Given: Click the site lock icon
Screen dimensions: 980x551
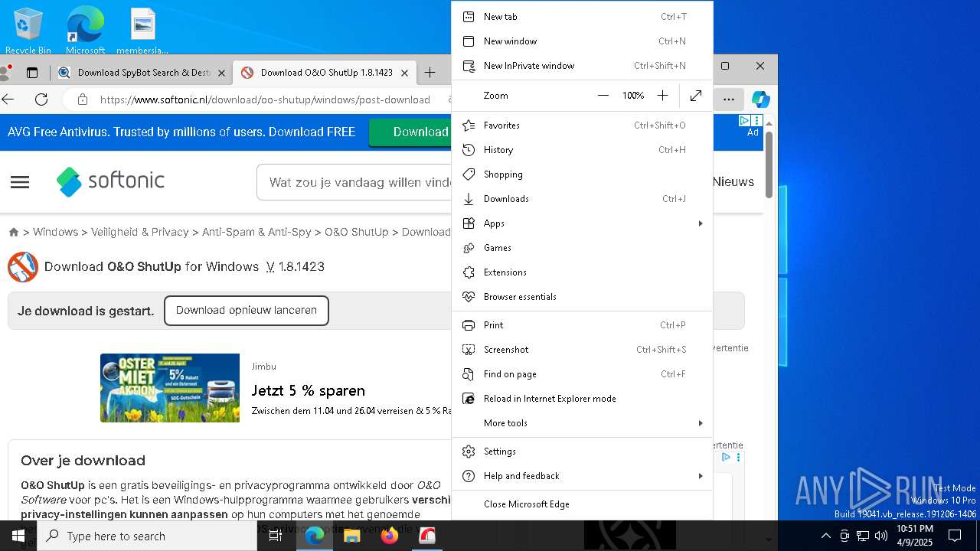Looking at the screenshot, I should (x=83, y=99).
